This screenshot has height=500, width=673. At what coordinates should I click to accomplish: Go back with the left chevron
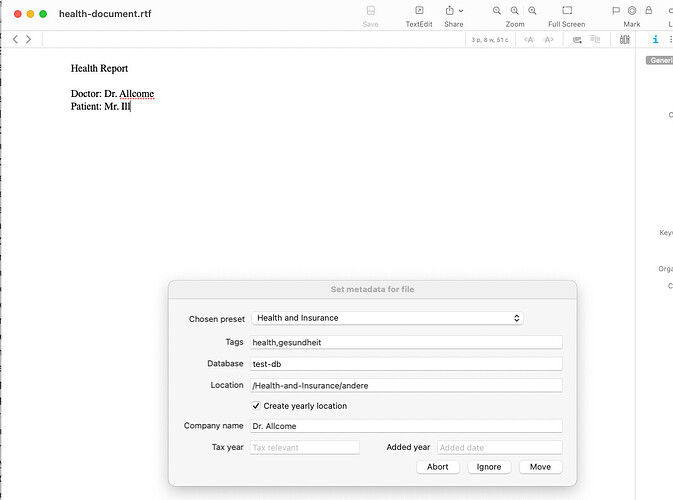click(x=15, y=39)
